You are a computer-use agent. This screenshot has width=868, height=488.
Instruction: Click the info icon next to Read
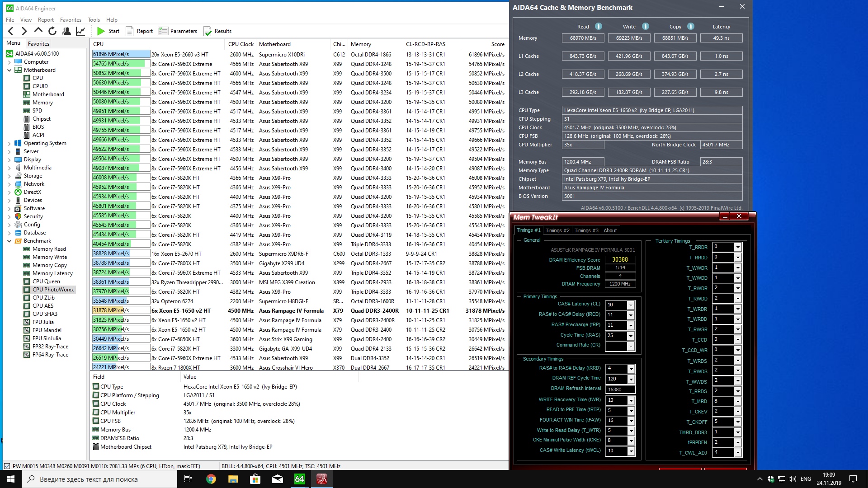[x=599, y=26]
